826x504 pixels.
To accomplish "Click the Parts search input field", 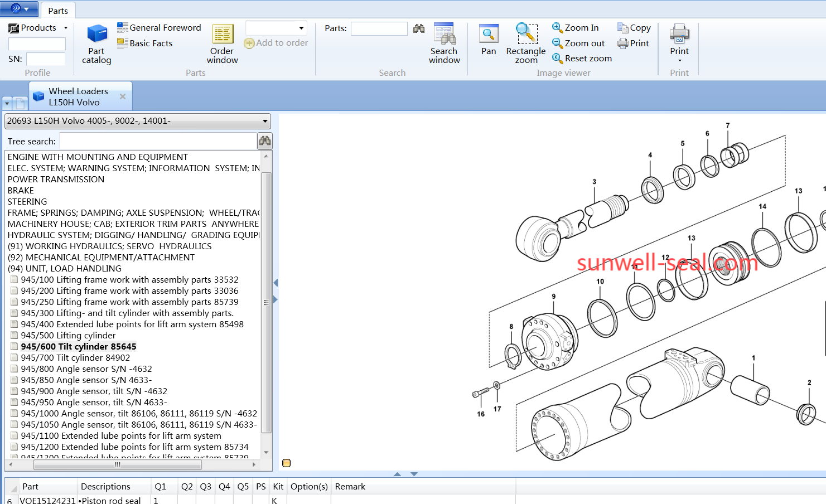I will [379, 28].
